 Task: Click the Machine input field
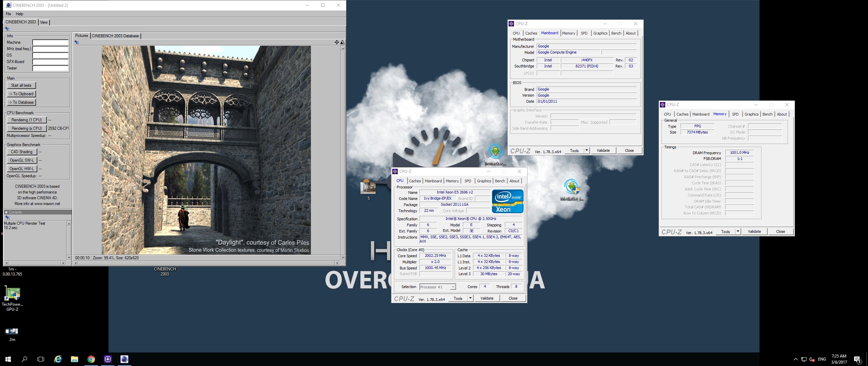tap(50, 42)
